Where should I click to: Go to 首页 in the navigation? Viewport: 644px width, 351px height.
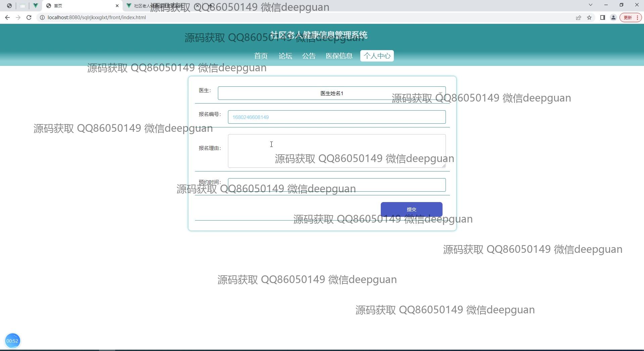[x=261, y=56]
